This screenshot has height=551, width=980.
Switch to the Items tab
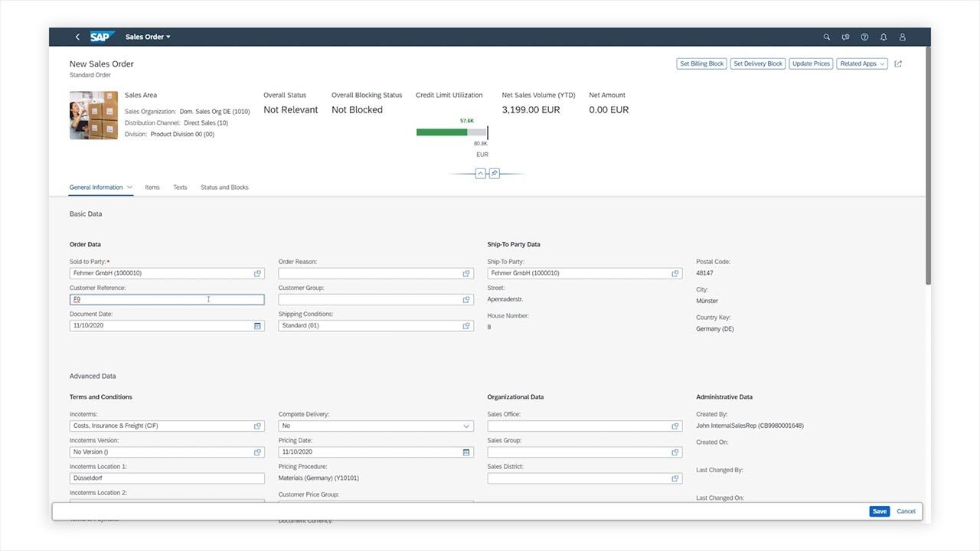coord(152,187)
